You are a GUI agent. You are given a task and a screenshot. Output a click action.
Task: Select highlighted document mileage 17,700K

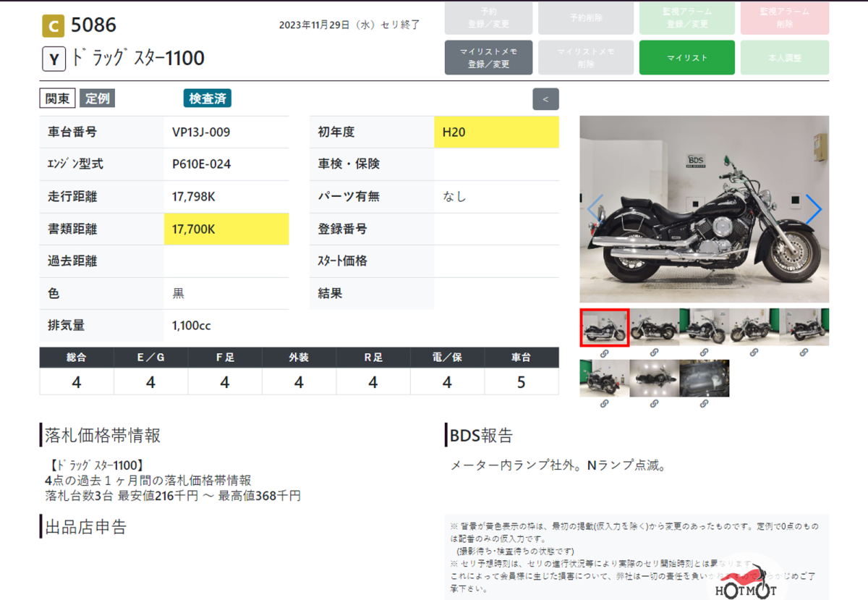(226, 229)
